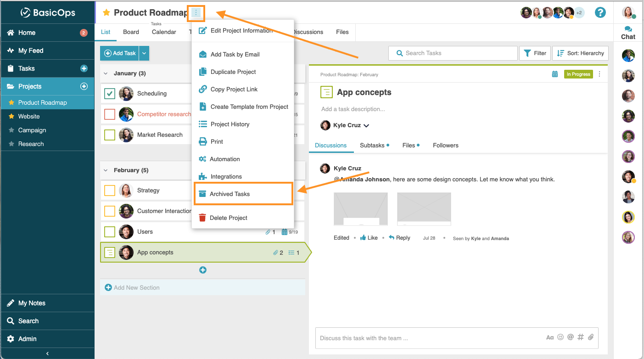The width and height of the screenshot is (644, 359).
Task: Click Reply under Kyle's comment
Action: 399,238
